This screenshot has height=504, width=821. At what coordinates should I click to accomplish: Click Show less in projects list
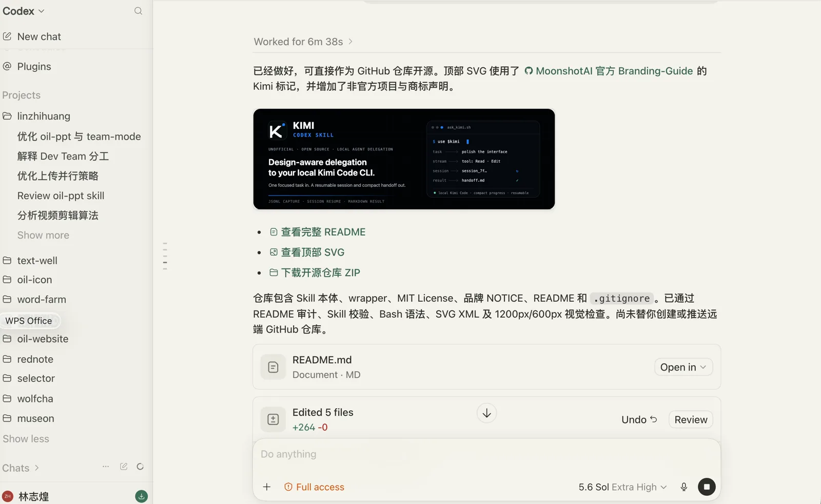pos(26,439)
